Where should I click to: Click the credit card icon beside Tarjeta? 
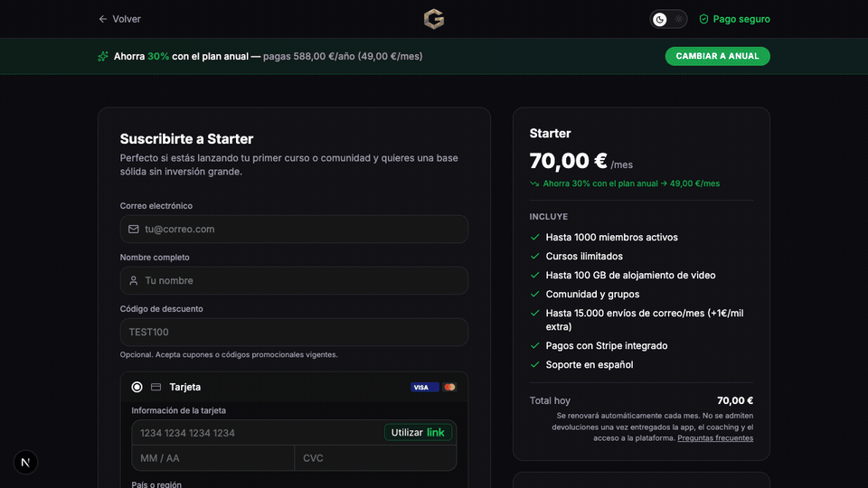click(x=156, y=387)
